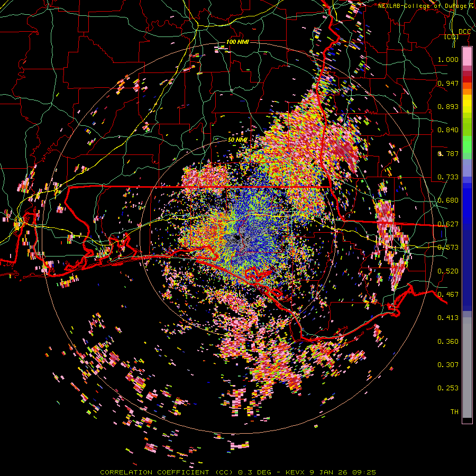Click the 50 NMI range ring label

coord(237,140)
